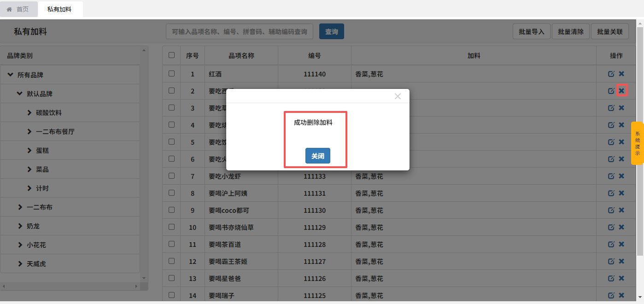Screen dimensions: 644x304
Task: Edit the 要喝茶百道 row
Action: [x=611, y=244]
